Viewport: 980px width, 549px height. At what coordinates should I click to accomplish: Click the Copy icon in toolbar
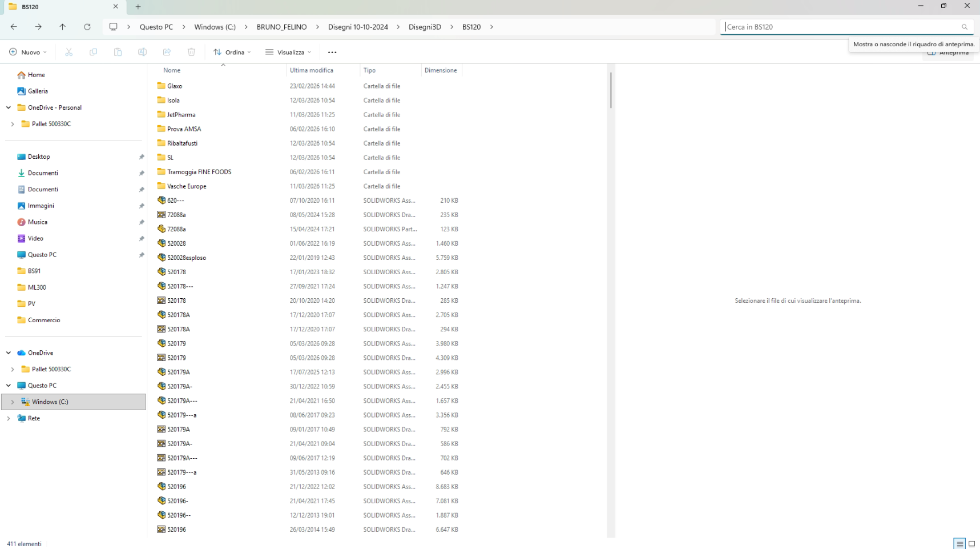click(x=94, y=52)
